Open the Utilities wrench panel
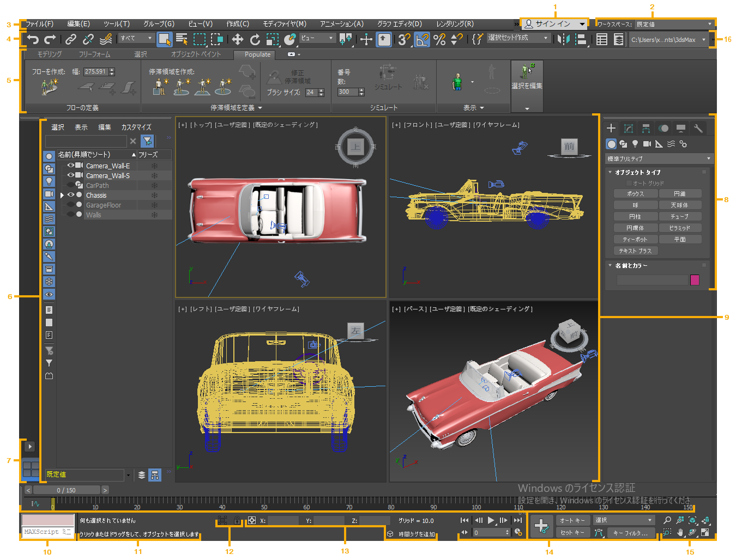Screen dimensions: 736x560 click(698, 129)
